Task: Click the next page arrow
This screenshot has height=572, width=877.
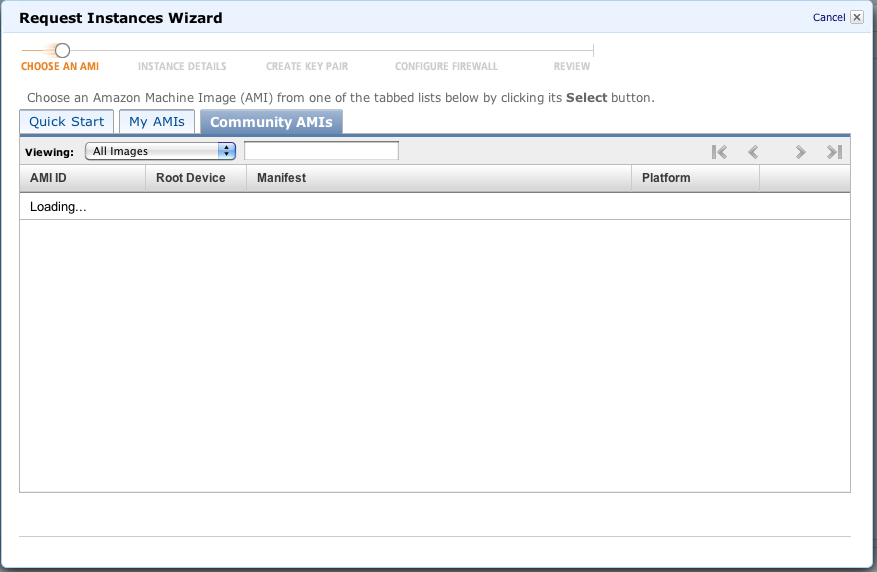Action: click(800, 152)
